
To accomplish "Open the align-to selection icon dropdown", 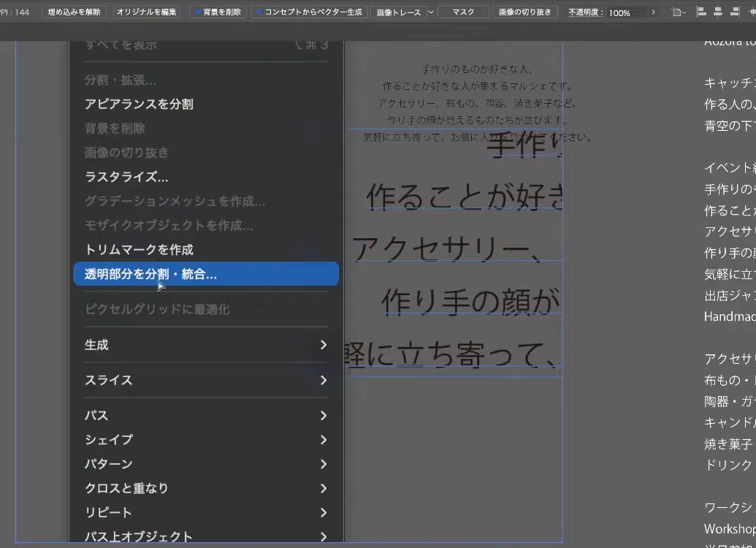I will click(x=679, y=12).
